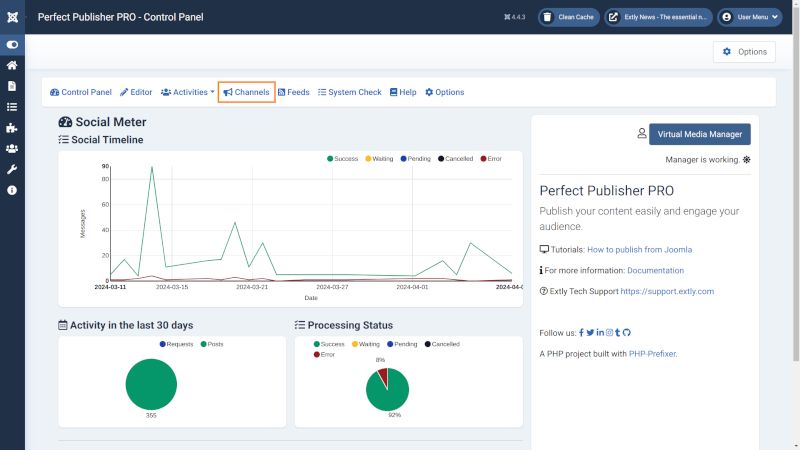Image resolution: width=800 pixels, height=450 pixels.
Task: Toggle Error series in Social Timeline legend
Action: click(491, 159)
